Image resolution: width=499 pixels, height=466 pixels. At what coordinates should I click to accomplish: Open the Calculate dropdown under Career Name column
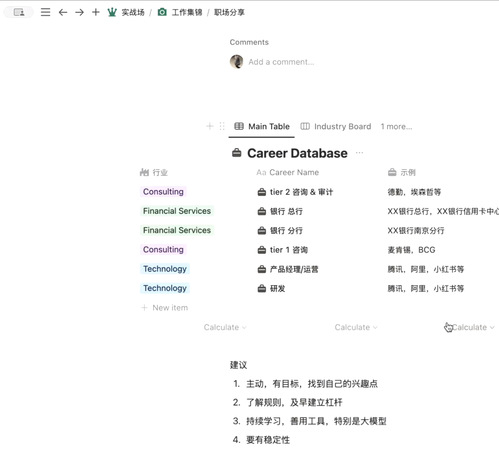356,327
